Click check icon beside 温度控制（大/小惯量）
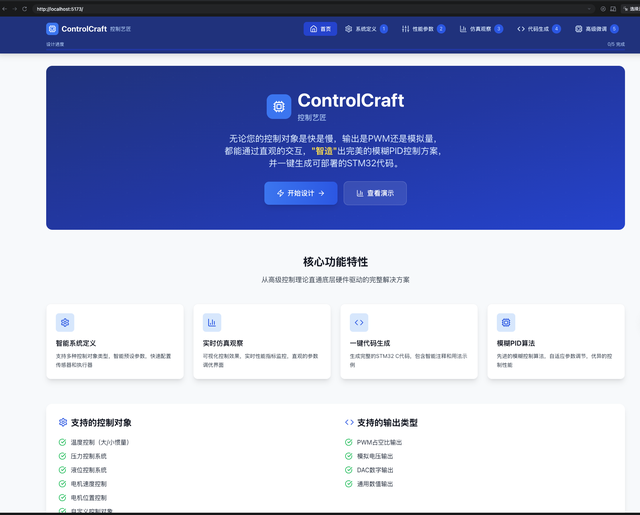640x515 pixels. (x=62, y=442)
